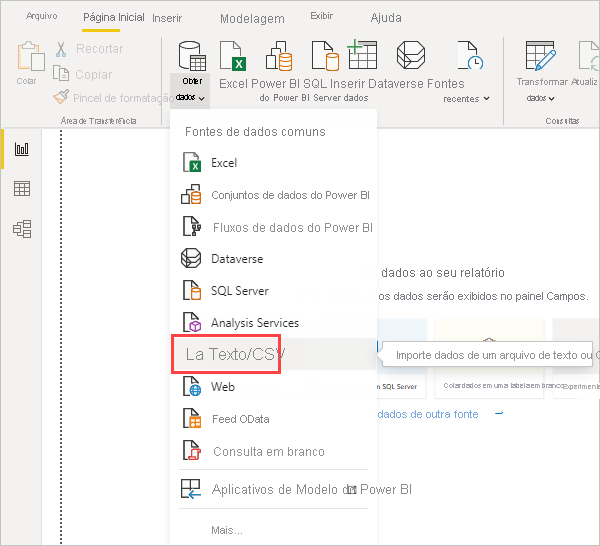This screenshot has height=546, width=600.
Task: Click the Dataverse ribbon icon
Action: click(411, 55)
